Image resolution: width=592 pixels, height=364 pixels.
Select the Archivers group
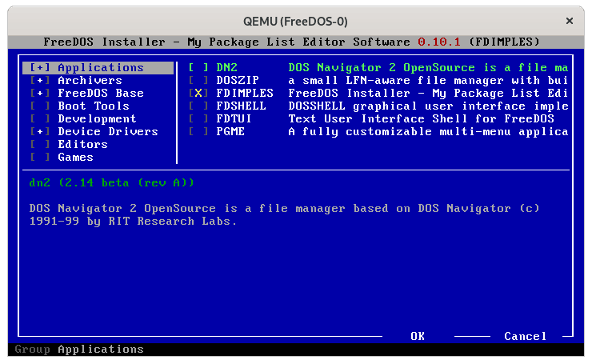pos(90,81)
